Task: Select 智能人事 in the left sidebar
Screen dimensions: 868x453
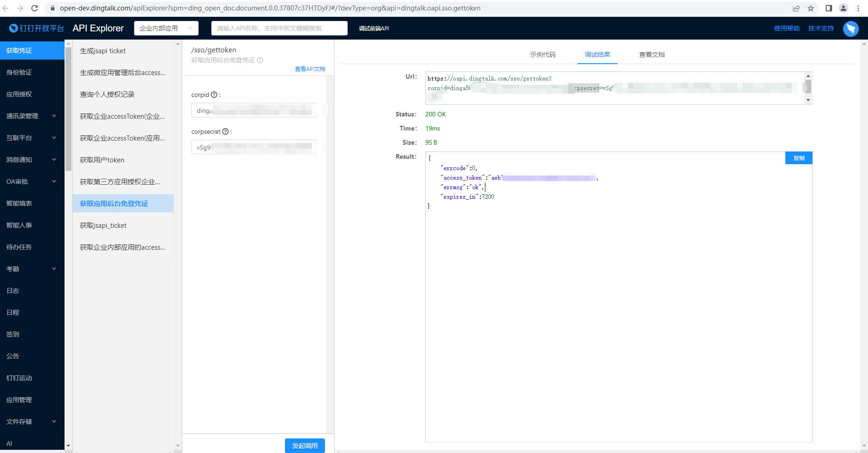Action: click(32, 225)
